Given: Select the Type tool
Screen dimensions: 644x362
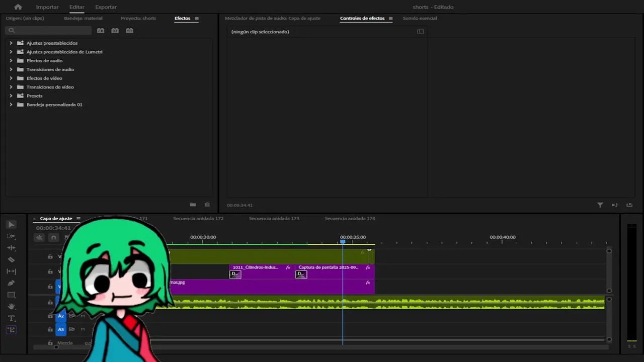Looking at the screenshot, I should pyautogui.click(x=11, y=318).
